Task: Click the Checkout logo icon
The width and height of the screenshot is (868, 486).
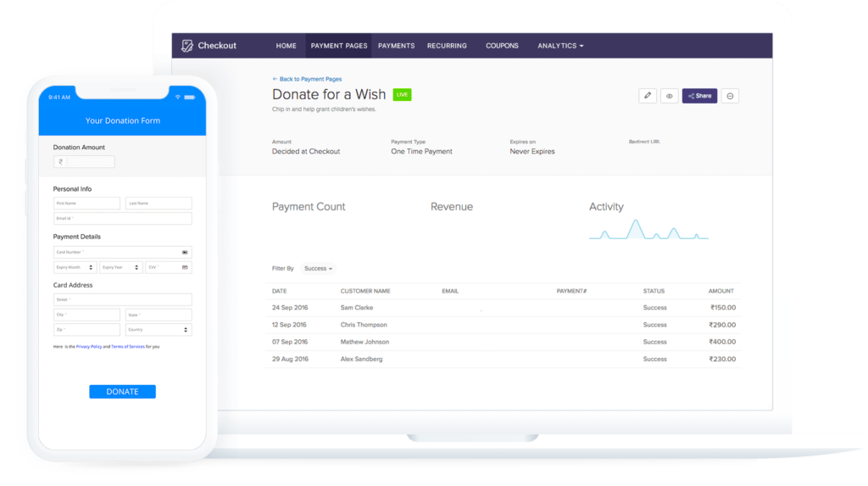Action: pyautogui.click(x=187, y=46)
